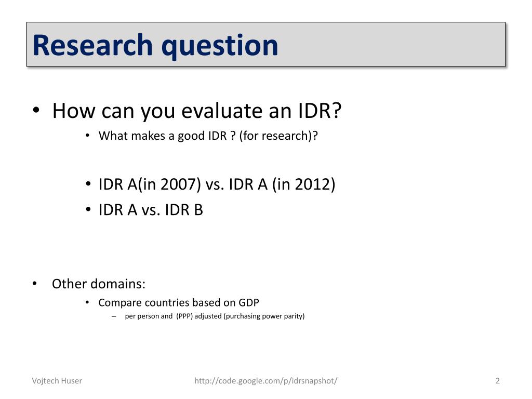Click 'What makes a good IDR ? (for research)?' line

208,136
